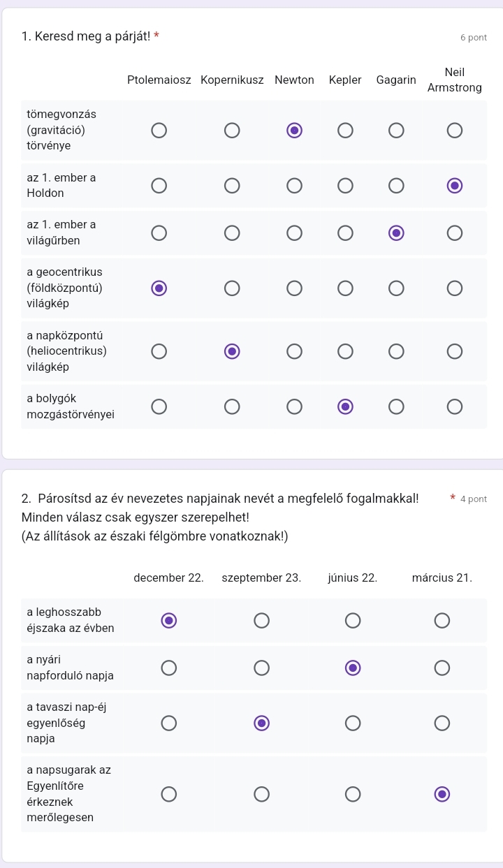The height and width of the screenshot is (868, 503).
Task: Pick december 22. for napsugarak az Egyenlítőre row
Action: pyautogui.click(x=168, y=794)
